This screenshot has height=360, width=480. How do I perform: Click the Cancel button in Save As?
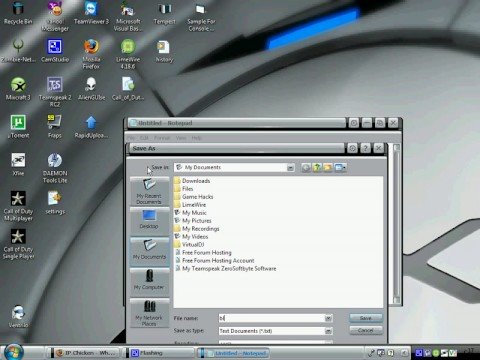pyautogui.click(x=366, y=330)
